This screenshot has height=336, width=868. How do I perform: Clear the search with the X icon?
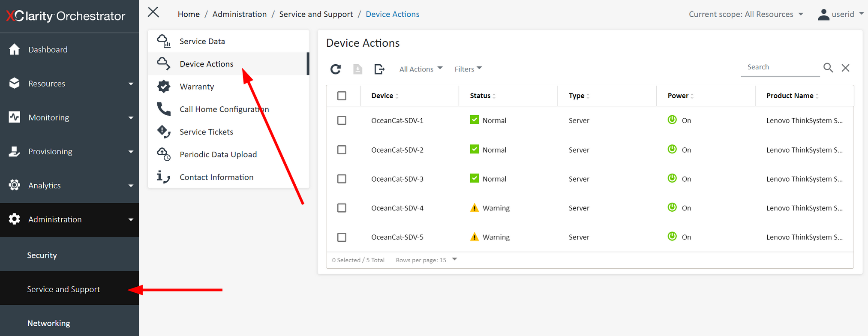[x=845, y=68]
